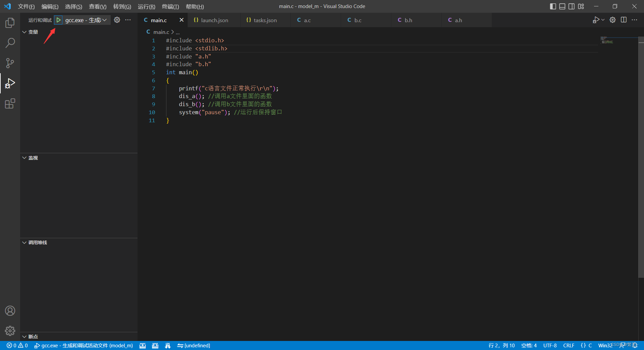
Task: Switch to the launch.json tab
Action: (214, 20)
